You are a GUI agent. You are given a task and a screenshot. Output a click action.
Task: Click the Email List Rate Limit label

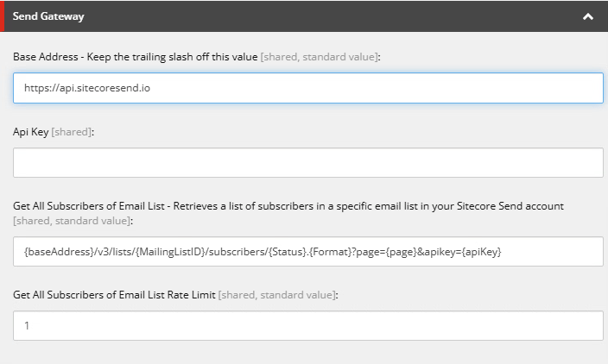click(114, 295)
